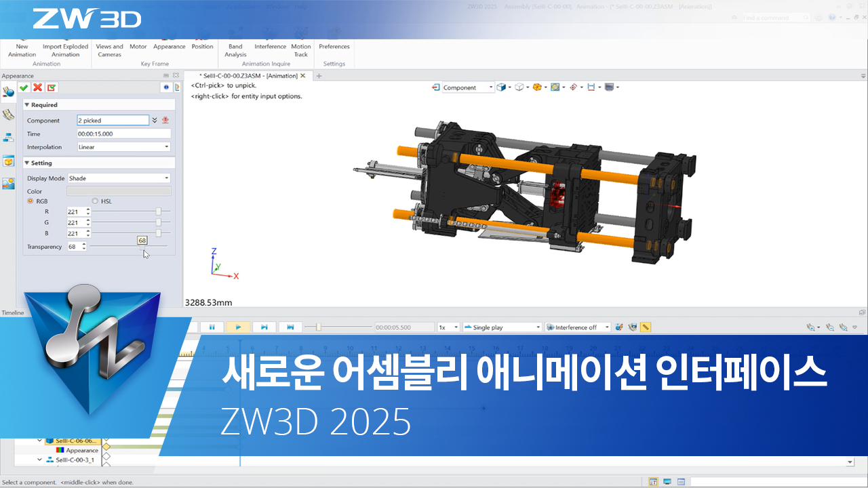Click the Apply checkmark-box icon in Appearance

[52, 87]
